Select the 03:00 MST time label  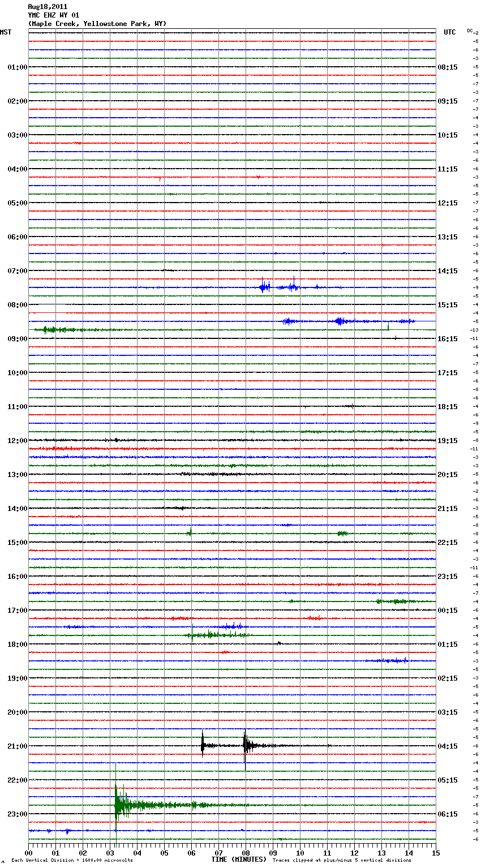point(18,135)
